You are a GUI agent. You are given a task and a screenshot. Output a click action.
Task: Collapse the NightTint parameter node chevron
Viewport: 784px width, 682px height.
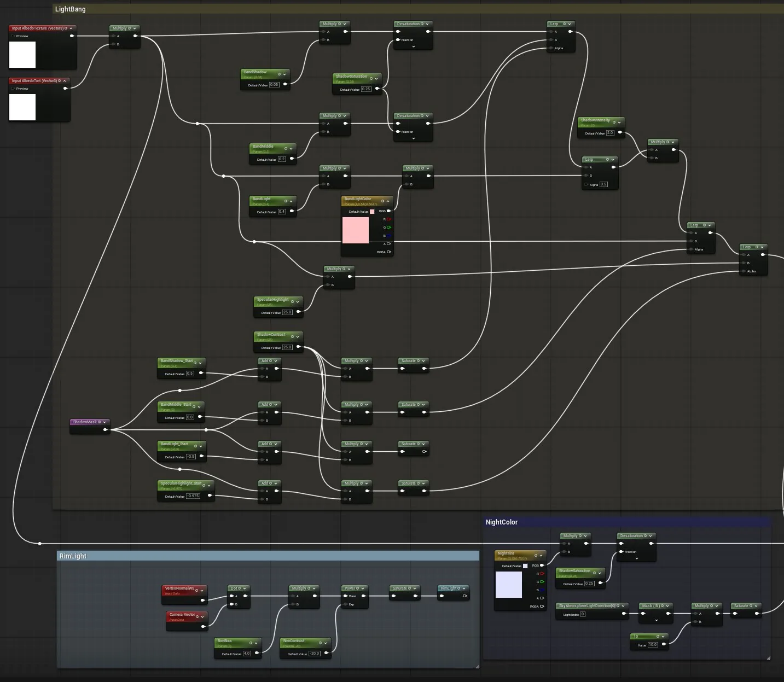541,556
